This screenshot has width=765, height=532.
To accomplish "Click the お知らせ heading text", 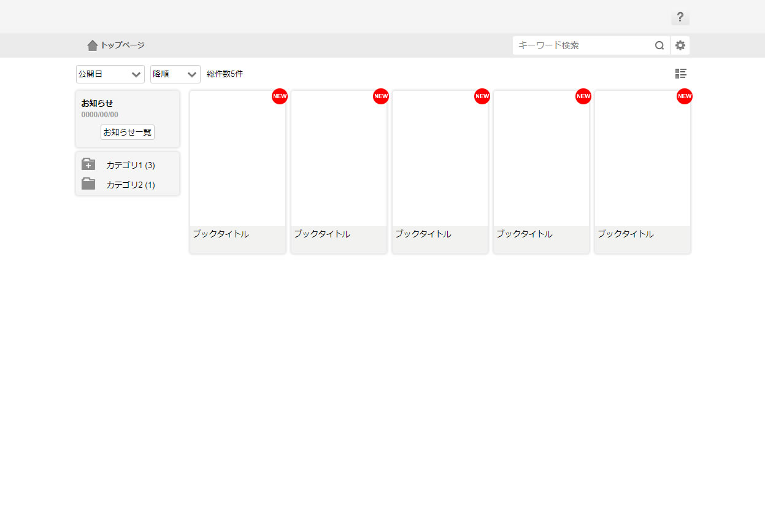I will 97,103.
